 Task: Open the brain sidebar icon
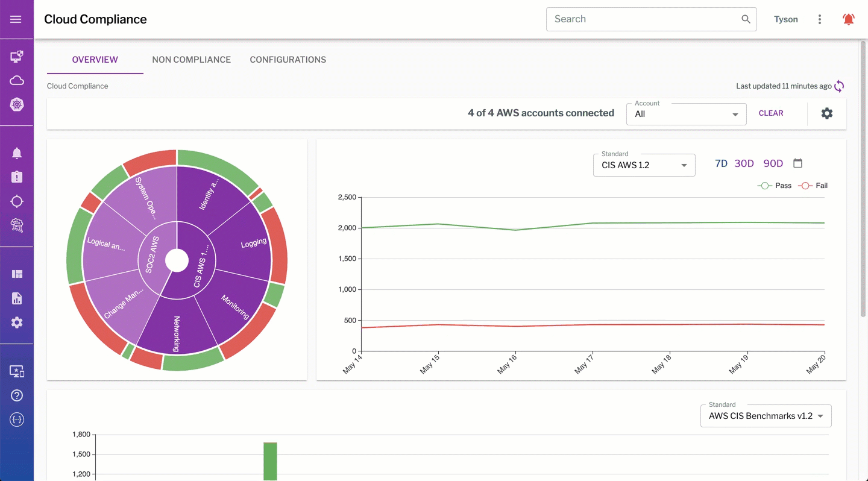(x=17, y=225)
